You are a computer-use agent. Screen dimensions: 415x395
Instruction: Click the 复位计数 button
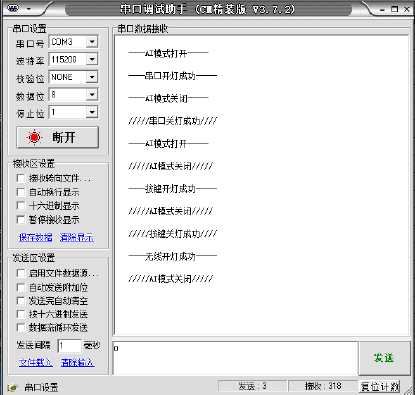point(379,387)
